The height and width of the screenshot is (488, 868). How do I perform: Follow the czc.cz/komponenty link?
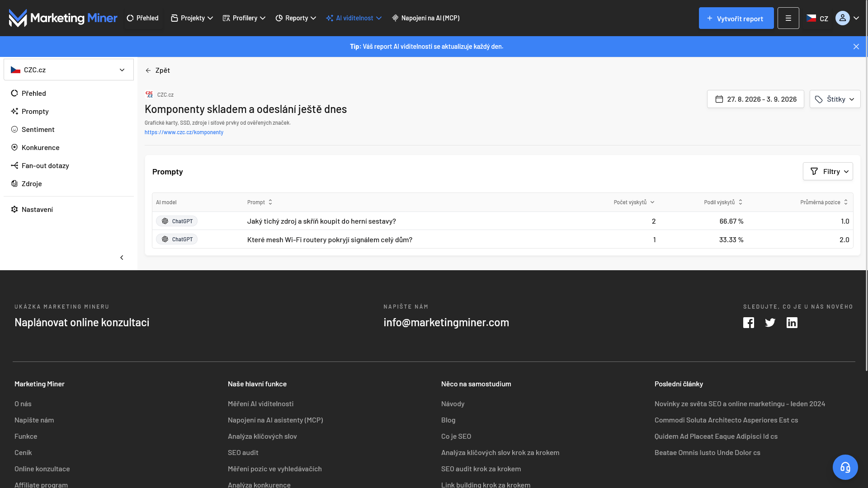point(184,132)
